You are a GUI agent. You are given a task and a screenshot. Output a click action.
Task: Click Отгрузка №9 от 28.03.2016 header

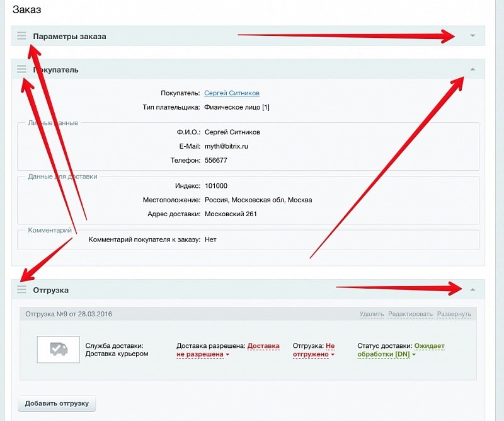pos(69,314)
